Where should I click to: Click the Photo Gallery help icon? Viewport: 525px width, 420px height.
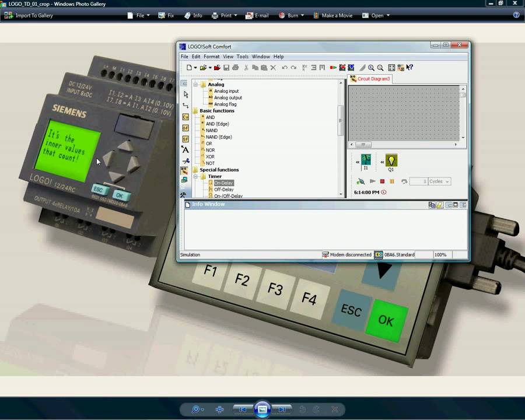coord(516,15)
